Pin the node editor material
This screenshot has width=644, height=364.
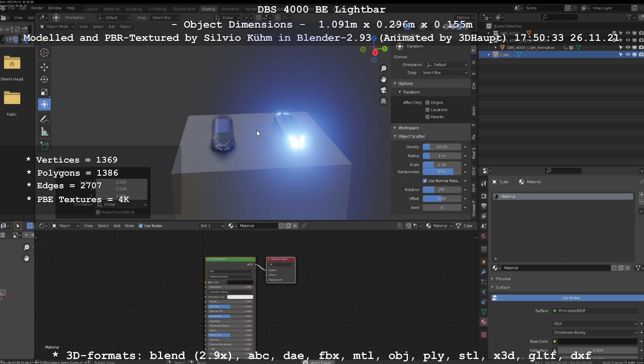[304, 226]
